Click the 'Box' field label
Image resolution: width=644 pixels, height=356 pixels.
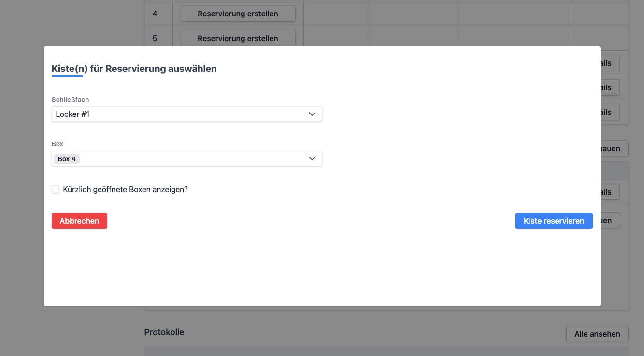click(x=57, y=144)
